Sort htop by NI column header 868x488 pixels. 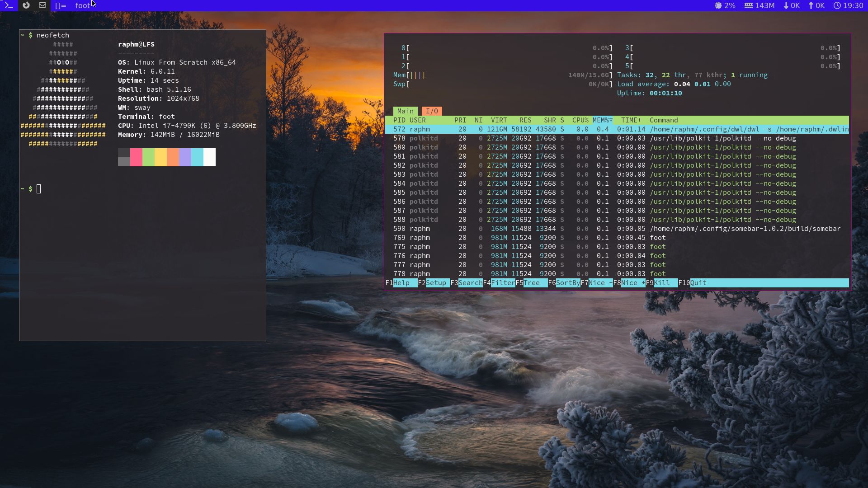pyautogui.click(x=478, y=120)
